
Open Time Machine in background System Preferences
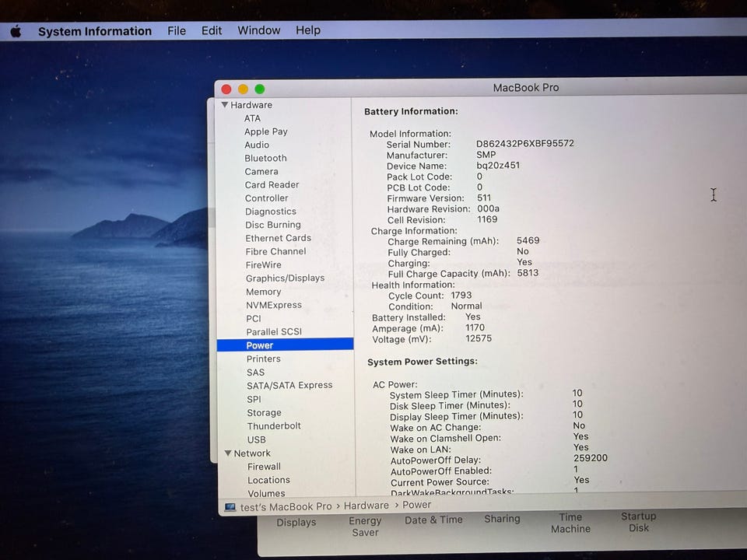click(570, 523)
